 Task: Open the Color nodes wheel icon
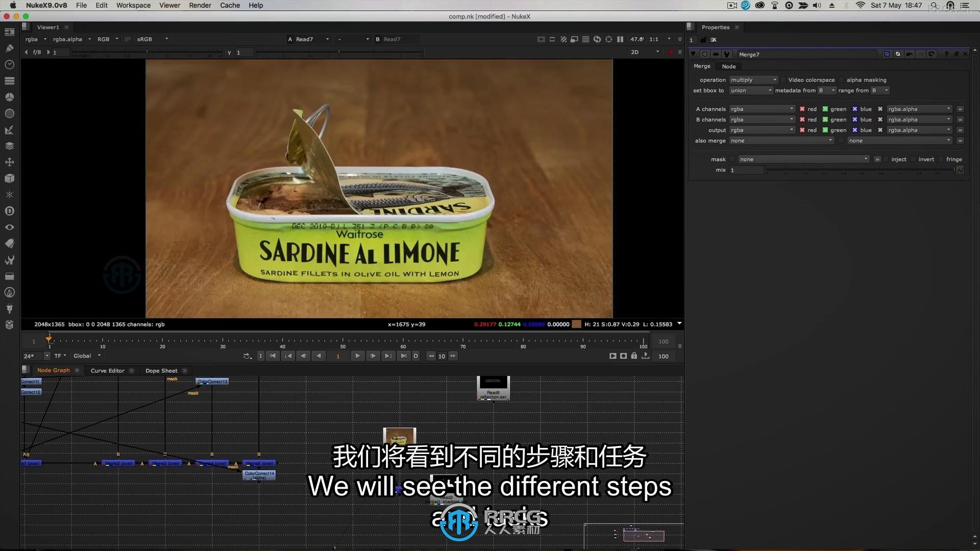tap(9, 97)
